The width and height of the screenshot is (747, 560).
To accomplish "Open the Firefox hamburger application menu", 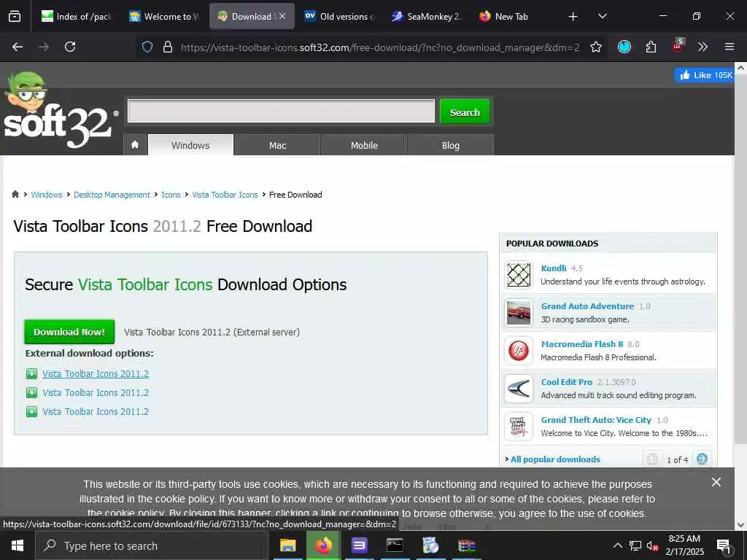I will coord(729,47).
